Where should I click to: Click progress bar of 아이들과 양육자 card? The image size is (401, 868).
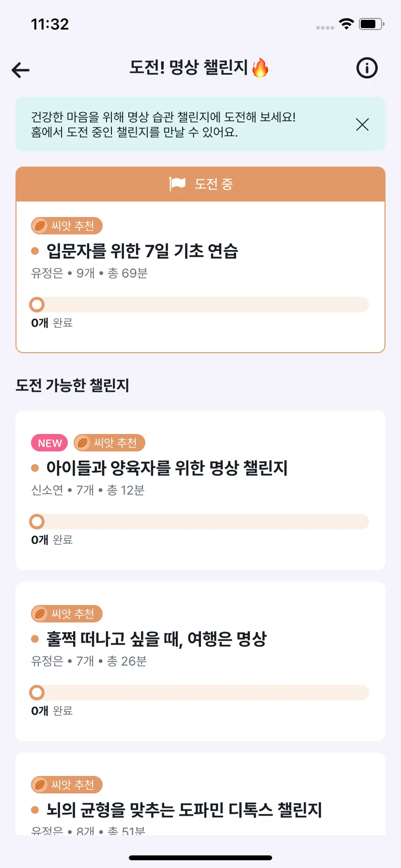[200, 522]
